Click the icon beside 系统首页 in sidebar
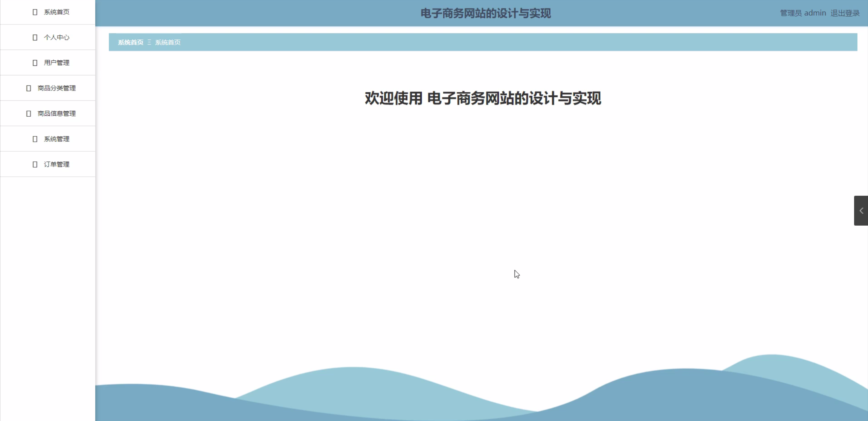This screenshot has height=421, width=868. [35, 12]
